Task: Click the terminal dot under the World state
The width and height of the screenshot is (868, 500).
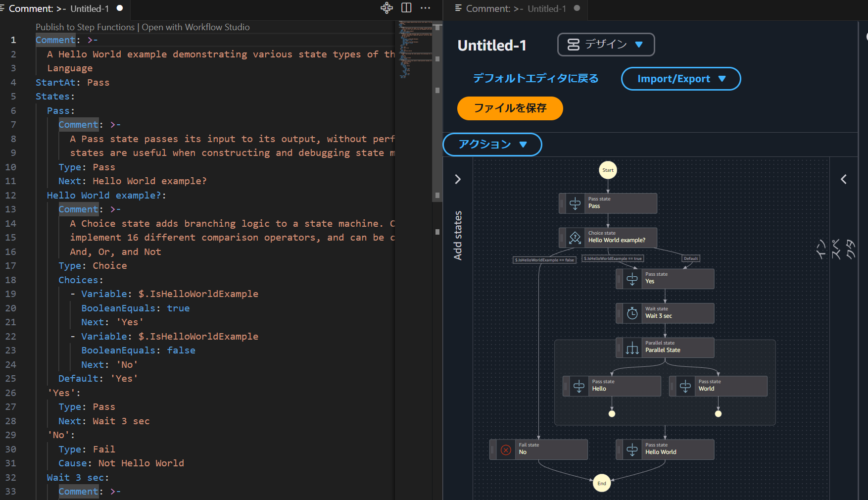Action: click(x=719, y=414)
